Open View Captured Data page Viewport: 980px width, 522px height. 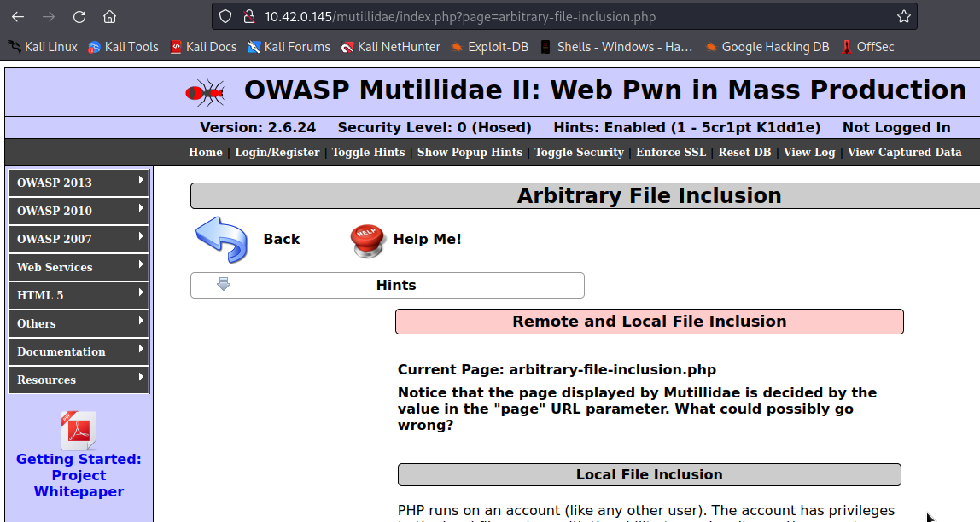tap(904, 152)
